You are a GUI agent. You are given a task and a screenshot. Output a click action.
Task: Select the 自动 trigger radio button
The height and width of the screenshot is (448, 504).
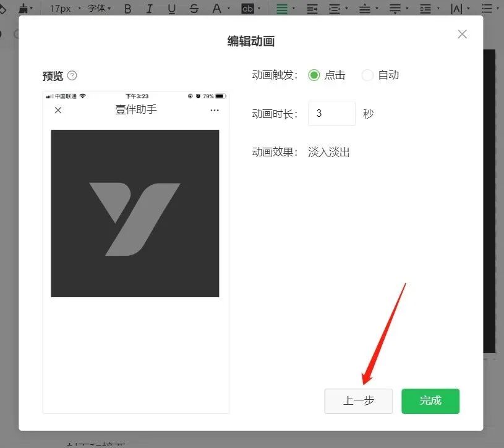(367, 75)
